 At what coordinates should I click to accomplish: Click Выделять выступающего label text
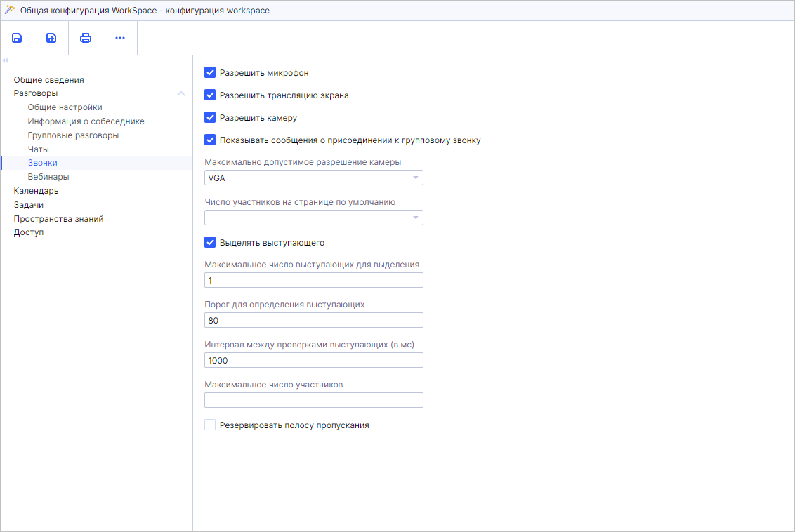pyautogui.click(x=272, y=243)
